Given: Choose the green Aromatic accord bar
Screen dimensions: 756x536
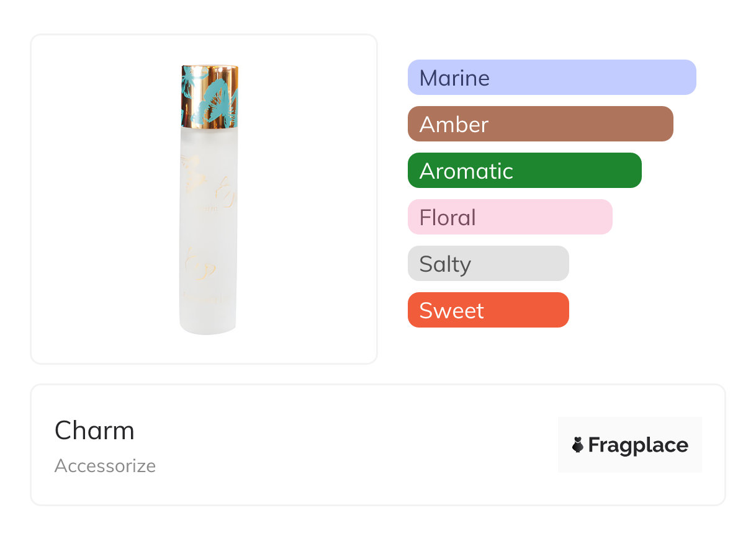Looking at the screenshot, I should (x=524, y=171).
